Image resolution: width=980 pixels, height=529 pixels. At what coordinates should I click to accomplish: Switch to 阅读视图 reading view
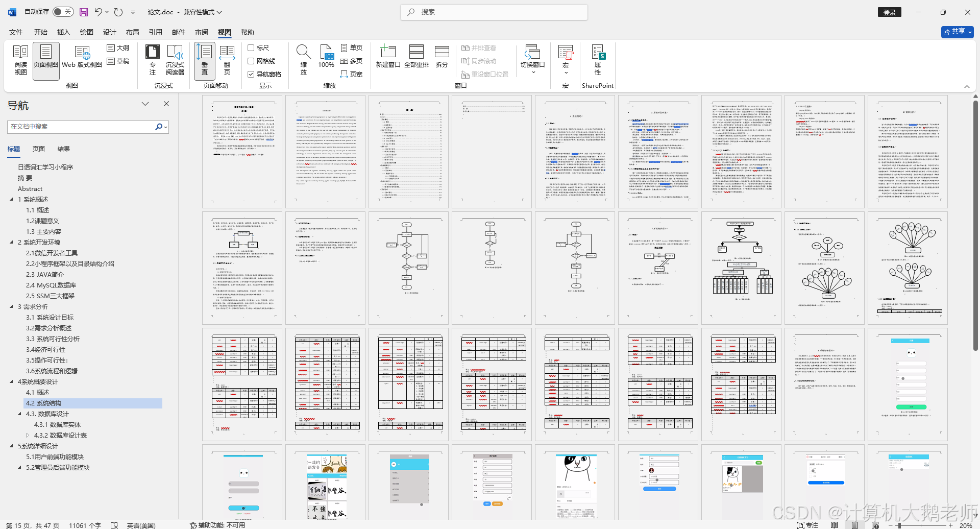[20, 60]
